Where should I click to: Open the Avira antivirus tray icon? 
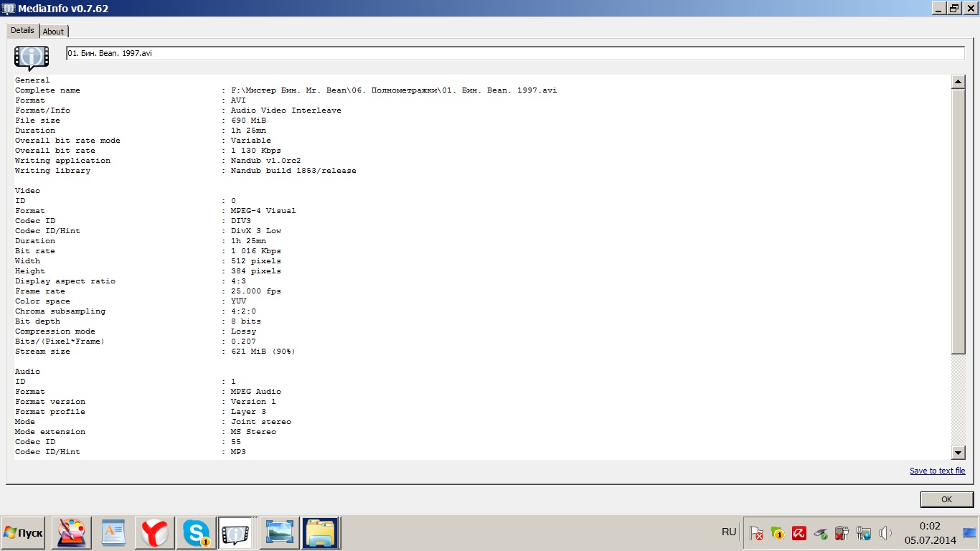798,533
